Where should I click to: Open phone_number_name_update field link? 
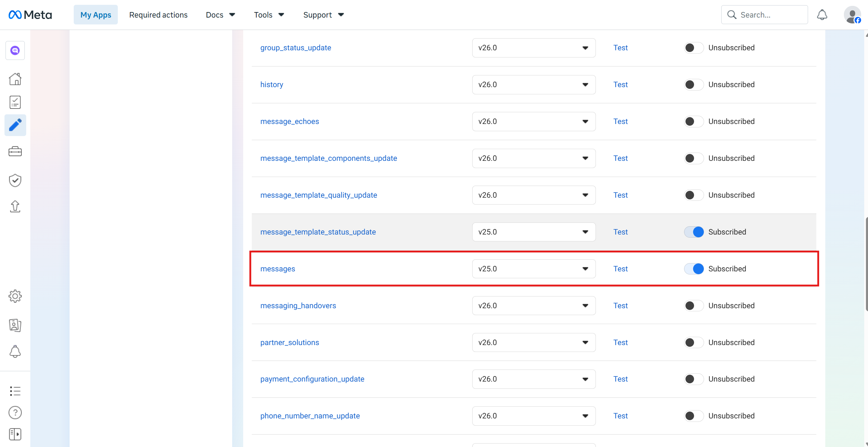tap(310, 416)
